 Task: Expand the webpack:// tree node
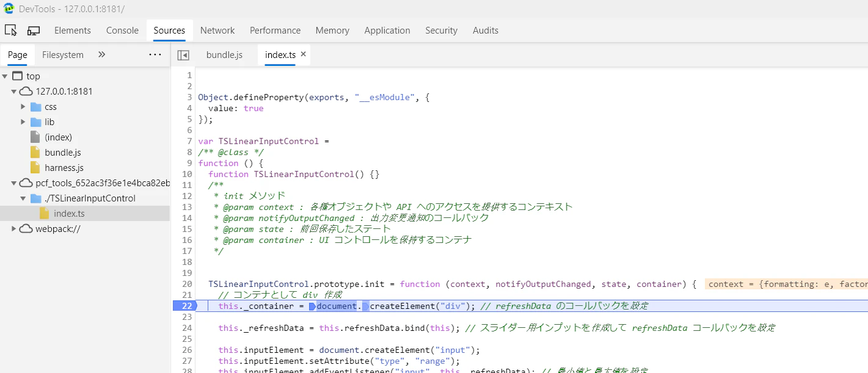click(x=14, y=229)
